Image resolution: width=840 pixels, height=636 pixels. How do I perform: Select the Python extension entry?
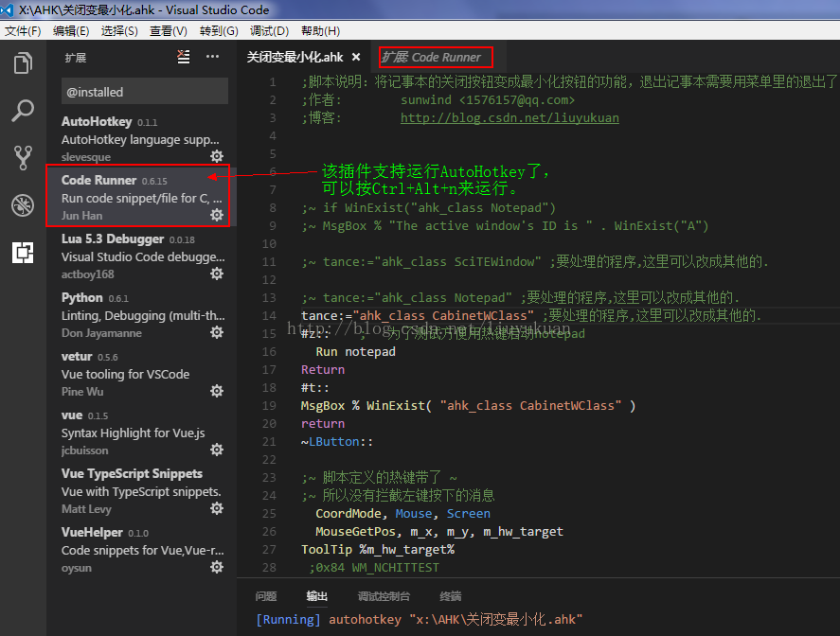(x=141, y=315)
